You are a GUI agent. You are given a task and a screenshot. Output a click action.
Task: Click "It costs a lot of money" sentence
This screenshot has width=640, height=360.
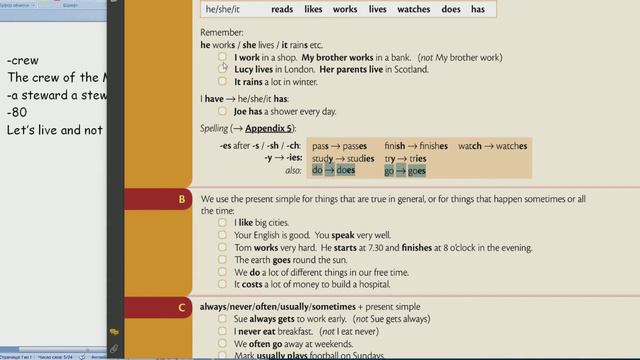tap(312, 284)
